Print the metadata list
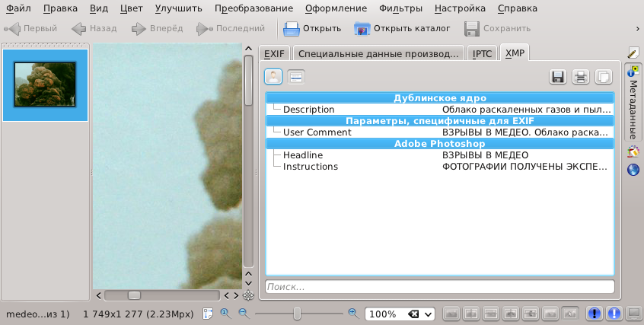This screenshot has width=644, height=325. (581, 77)
